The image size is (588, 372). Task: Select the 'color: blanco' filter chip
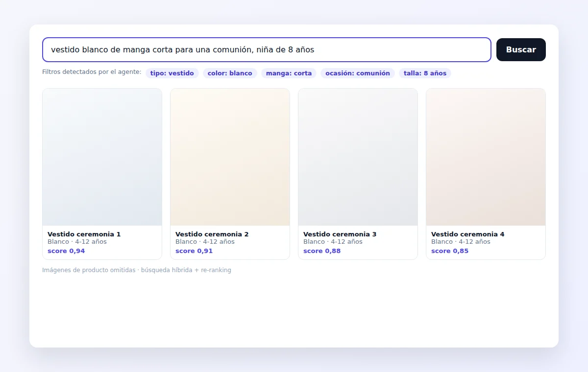(230, 73)
